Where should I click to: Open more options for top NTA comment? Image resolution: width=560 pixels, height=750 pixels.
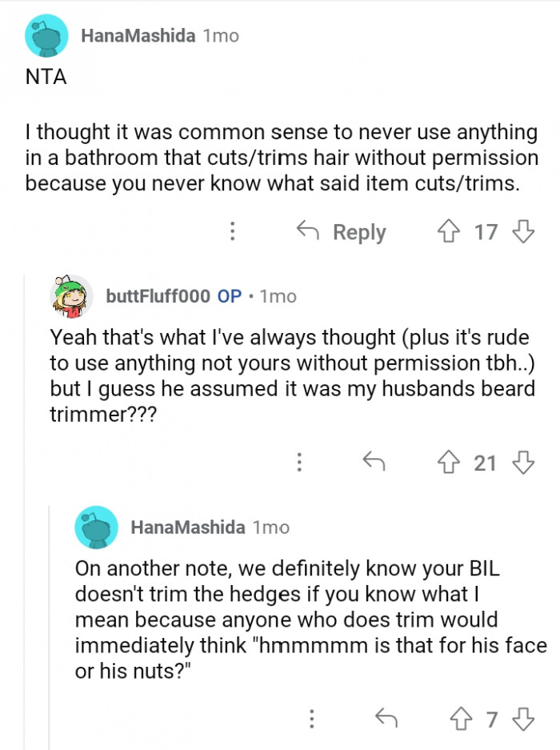232,232
